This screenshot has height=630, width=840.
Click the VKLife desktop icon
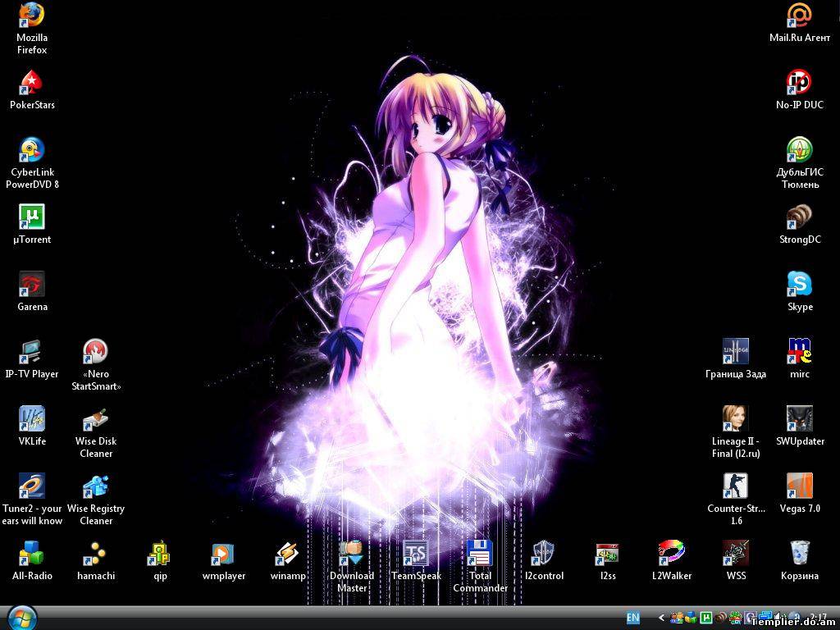[32, 419]
